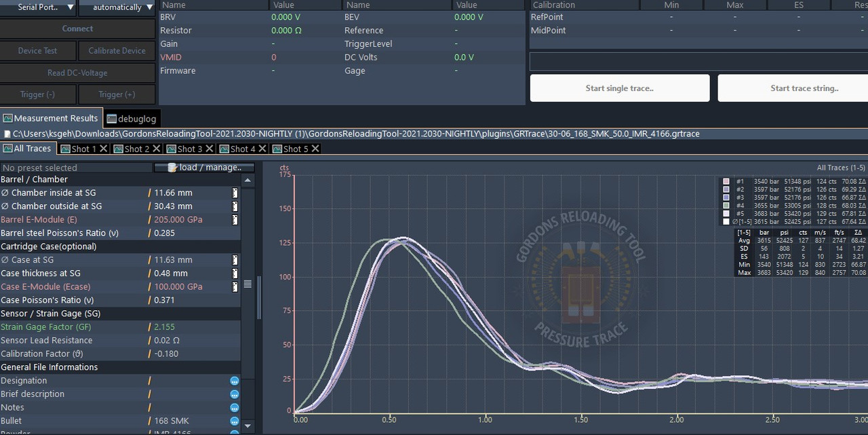Switch to Measurement Results tab
Viewport: 868px width, 435px height.
tap(52, 118)
